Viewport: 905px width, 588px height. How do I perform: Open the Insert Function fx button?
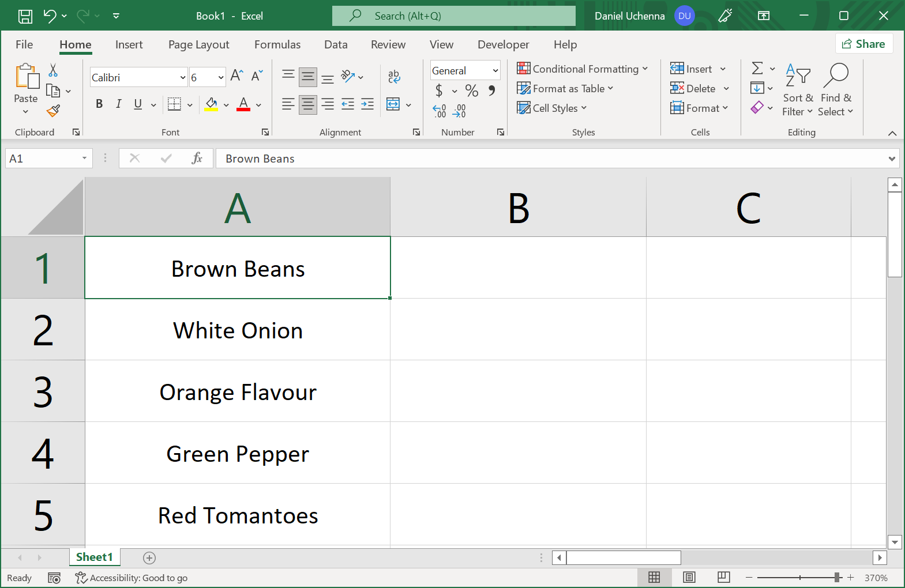coord(197,158)
